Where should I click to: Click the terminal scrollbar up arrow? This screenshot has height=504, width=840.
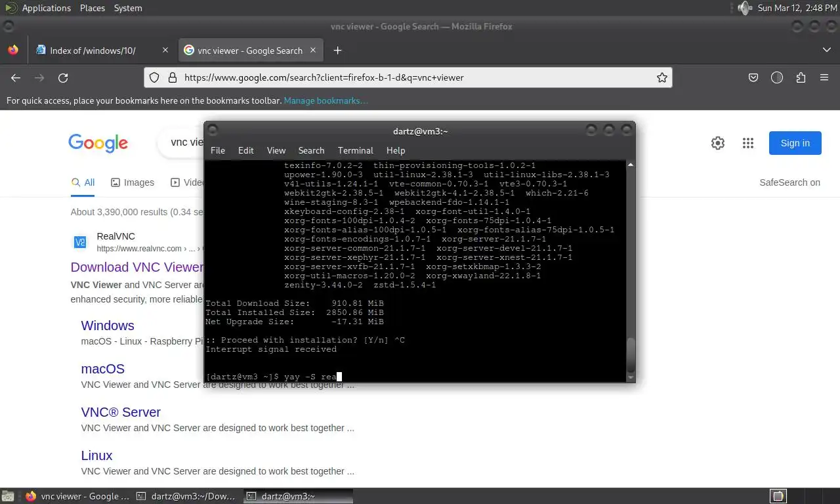point(631,165)
